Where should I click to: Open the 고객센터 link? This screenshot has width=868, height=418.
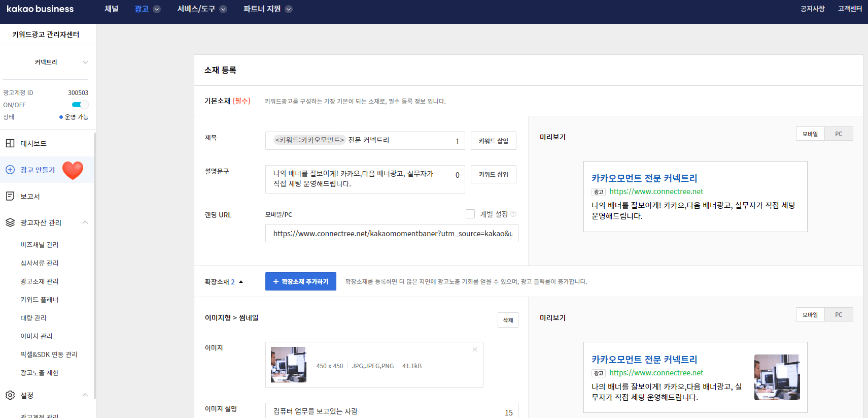tap(850, 9)
